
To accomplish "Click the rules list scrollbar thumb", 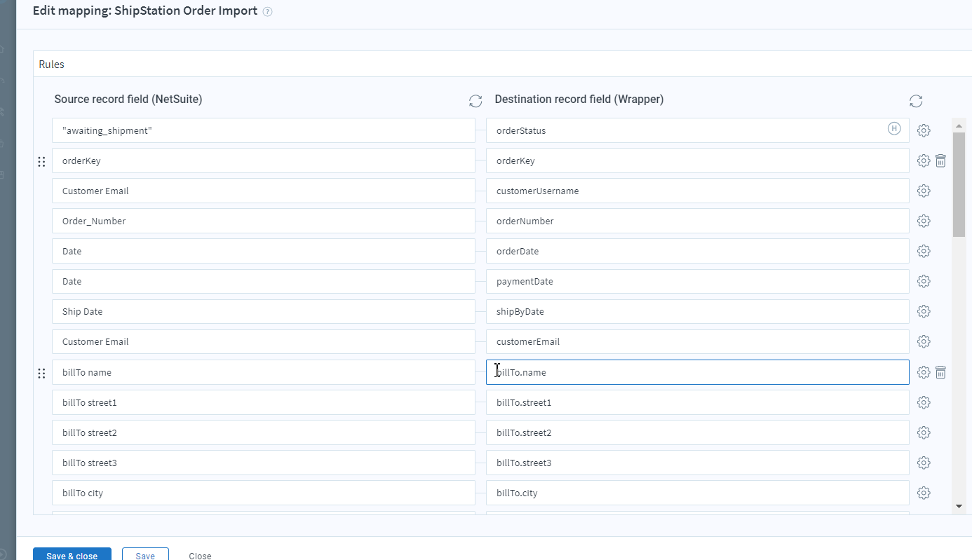I will [x=959, y=184].
